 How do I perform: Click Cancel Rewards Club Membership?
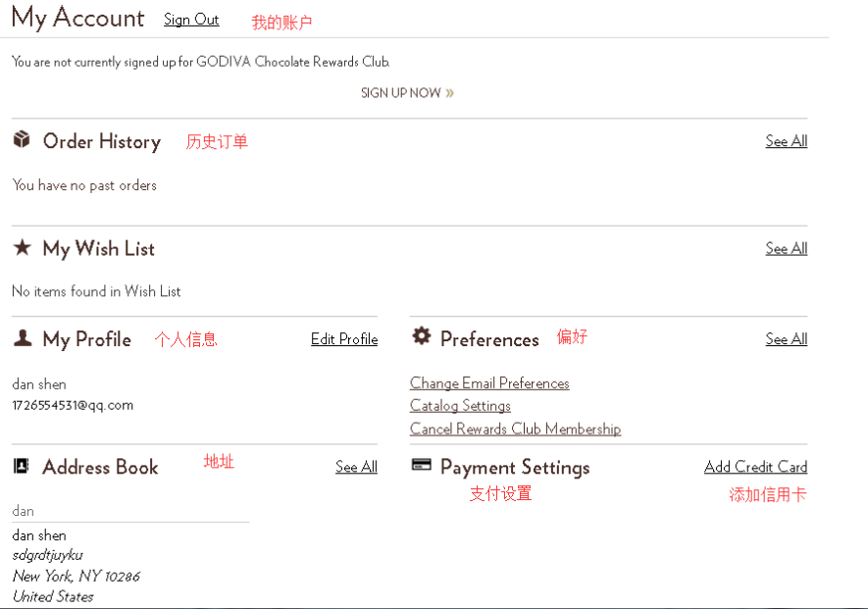click(515, 430)
